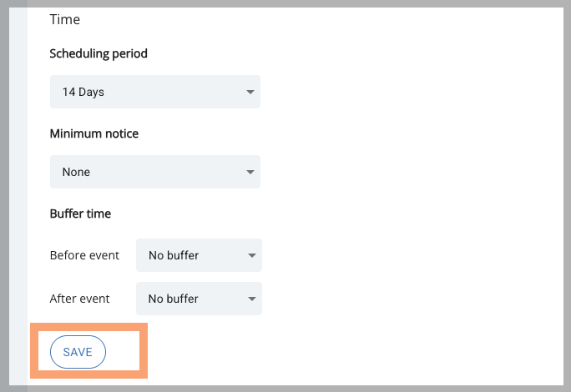The image size is (571, 392).
Task: Open the Minimum notice dropdown set to None
Action: pos(155,172)
